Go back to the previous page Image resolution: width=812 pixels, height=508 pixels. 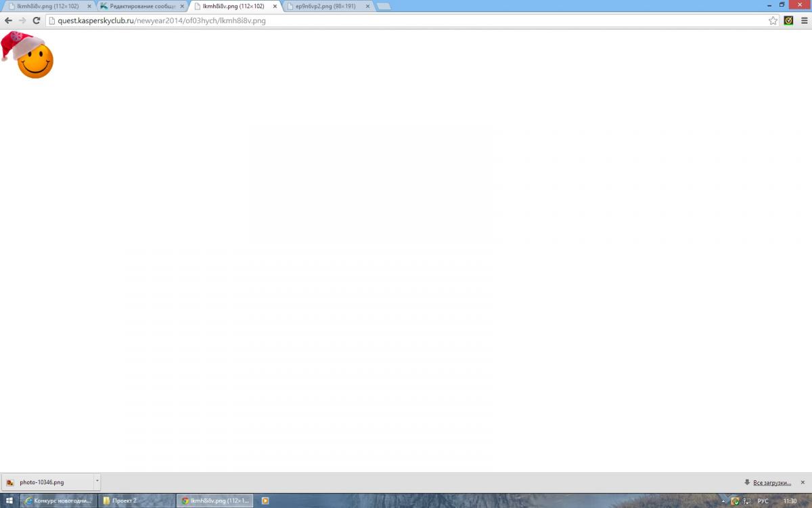click(x=8, y=20)
